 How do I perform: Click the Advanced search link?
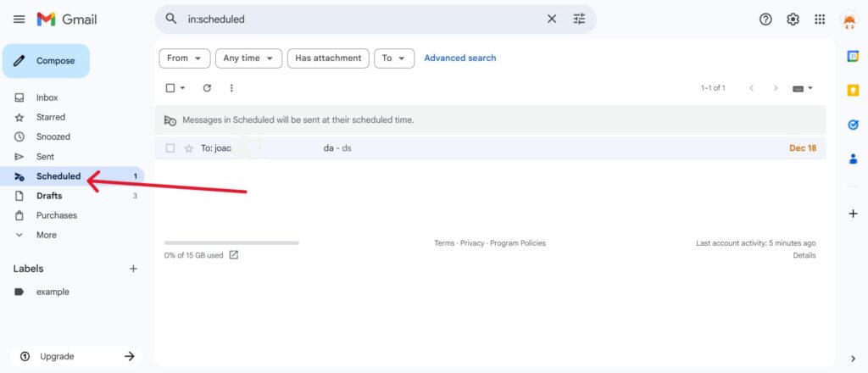pyautogui.click(x=460, y=58)
